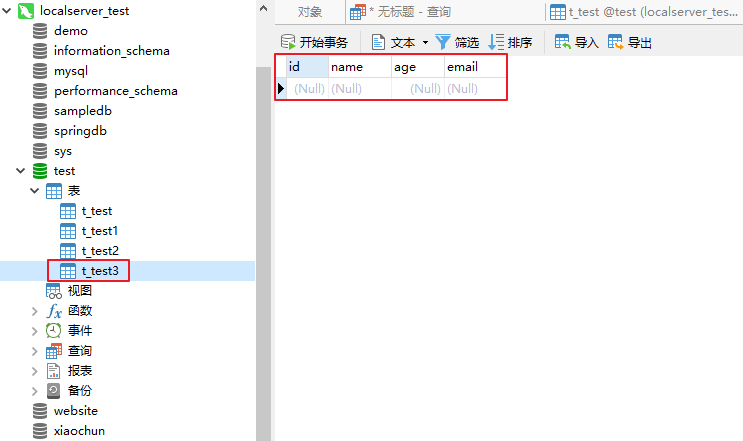Image resolution: width=743 pixels, height=441 pixels.
Task: Click the name column header
Action: (360, 67)
